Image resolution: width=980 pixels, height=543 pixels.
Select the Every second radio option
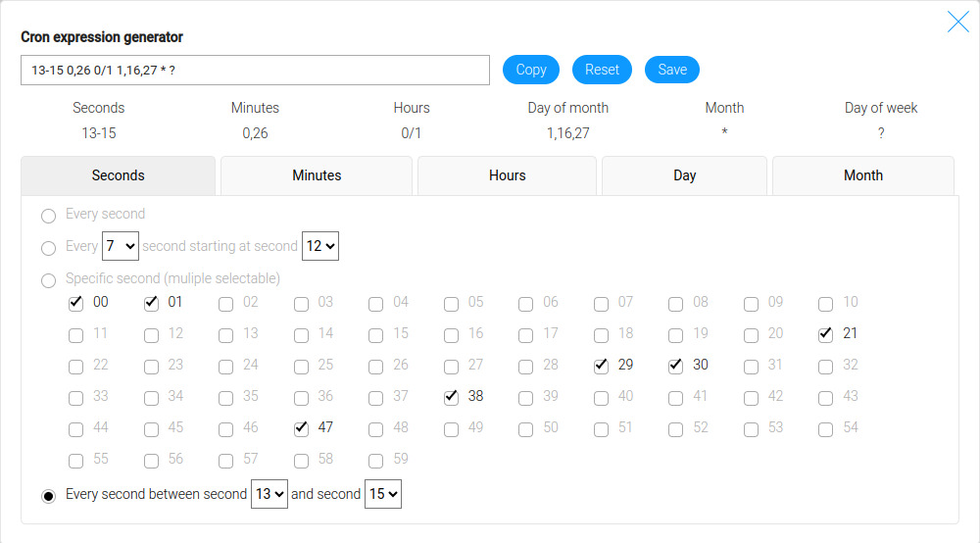48,216
